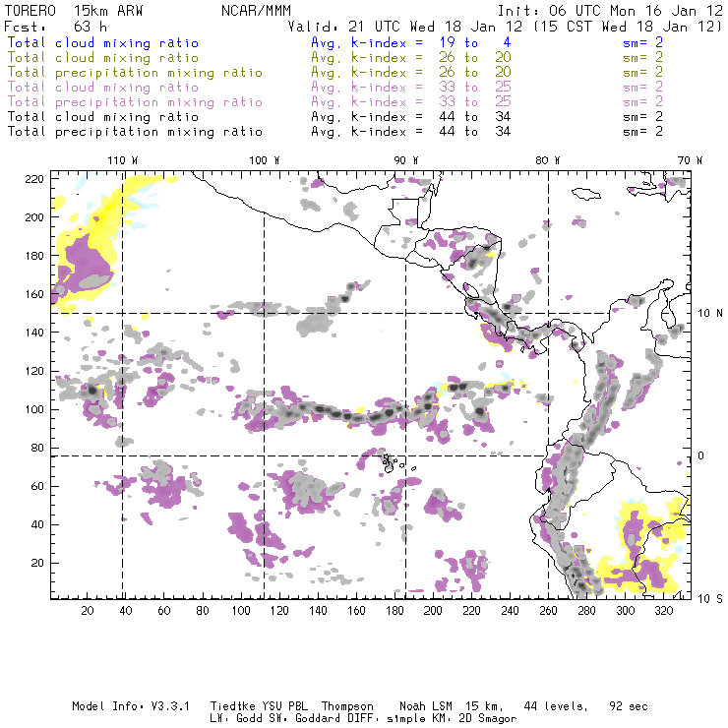Click the pink 'Total cloud mixing ratio' legend line
Viewport: 728px width, 728px height.
[103, 87]
